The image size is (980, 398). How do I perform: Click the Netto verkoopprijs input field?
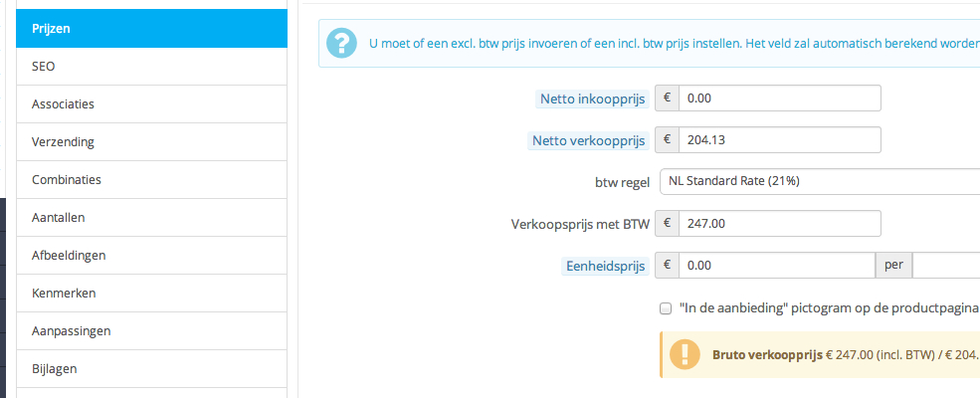click(x=780, y=140)
